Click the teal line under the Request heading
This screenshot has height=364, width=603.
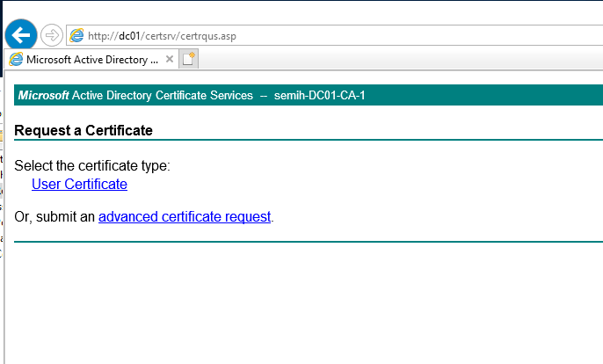(x=308, y=140)
